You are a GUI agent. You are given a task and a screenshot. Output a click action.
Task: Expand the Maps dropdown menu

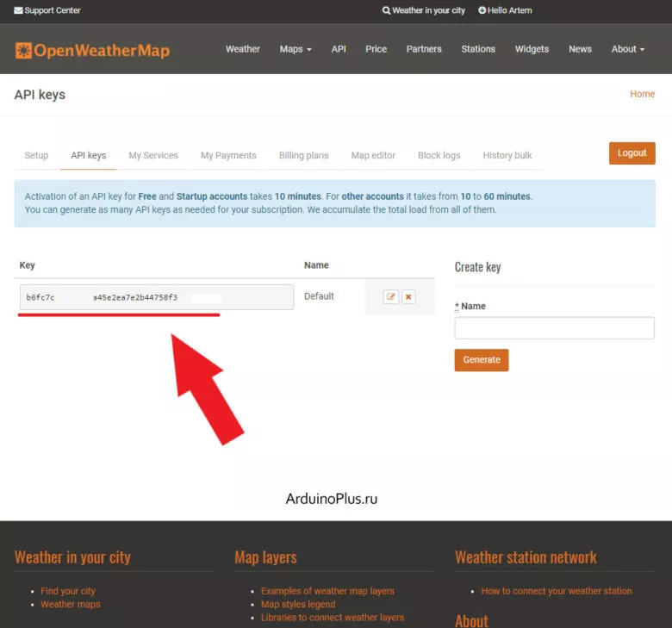pos(296,49)
